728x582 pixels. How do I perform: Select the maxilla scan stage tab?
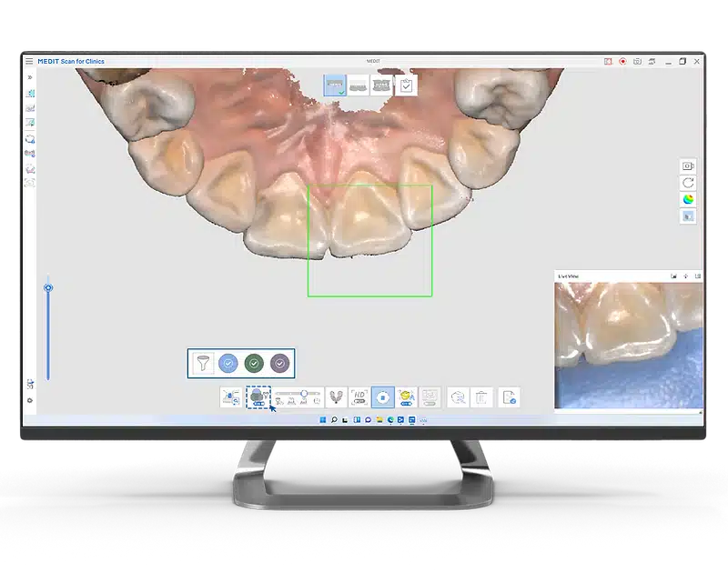click(335, 85)
